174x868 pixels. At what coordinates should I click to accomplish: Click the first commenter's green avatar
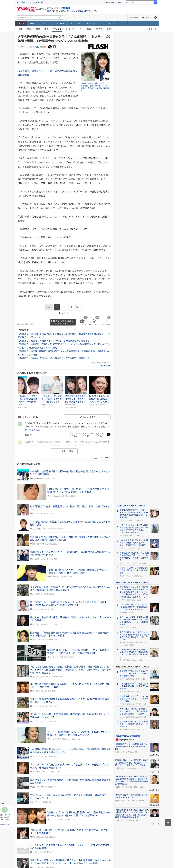point(20,424)
